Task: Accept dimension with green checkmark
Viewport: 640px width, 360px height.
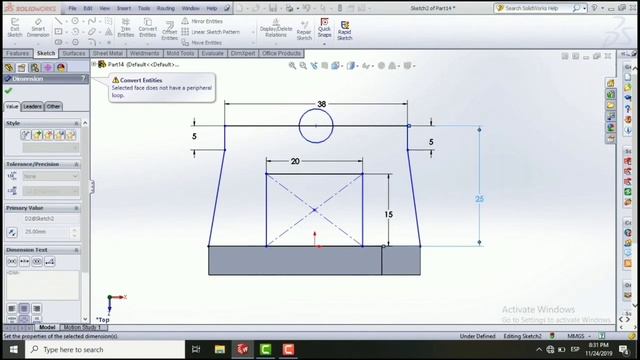Action: pyautogui.click(x=9, y=91)
